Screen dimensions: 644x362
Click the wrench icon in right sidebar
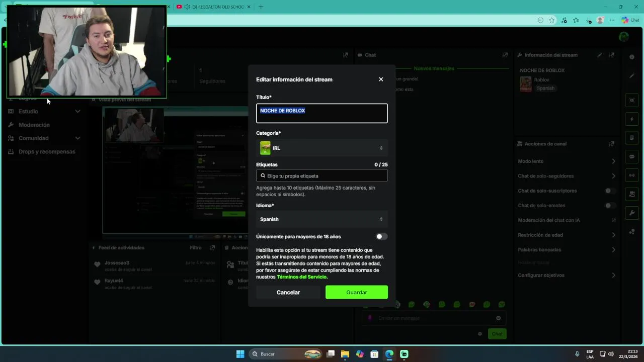point(632,213)
